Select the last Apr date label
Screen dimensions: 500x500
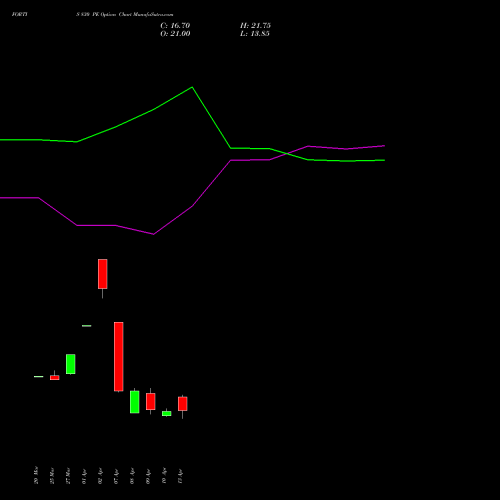coord(180,476)
